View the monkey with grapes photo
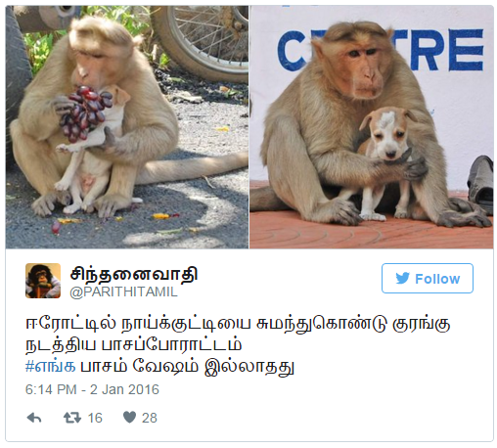The image size is (497, 448). [127, 127]
